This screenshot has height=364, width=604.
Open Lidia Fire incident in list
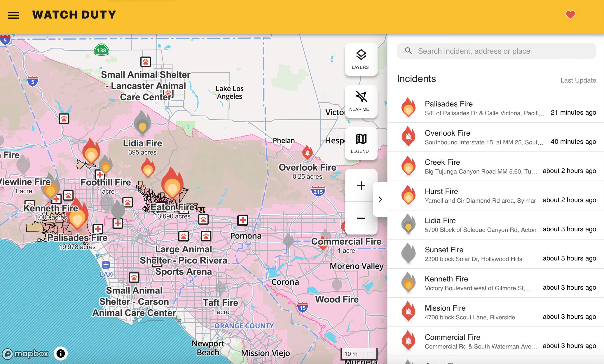coord(495,225)
